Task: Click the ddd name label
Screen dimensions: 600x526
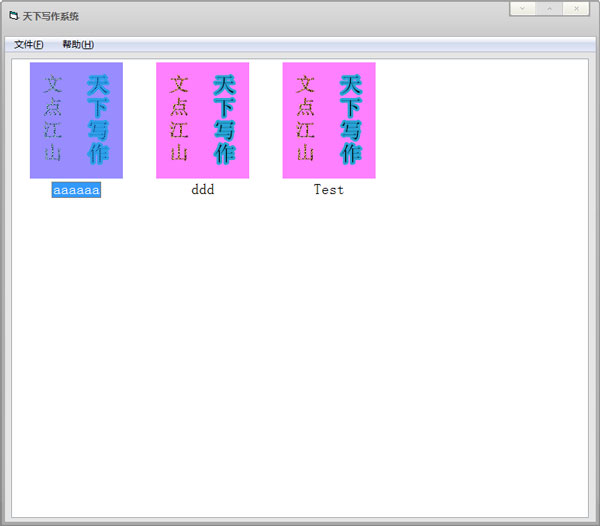Action: pyautogui.click(x=202, y=190)
